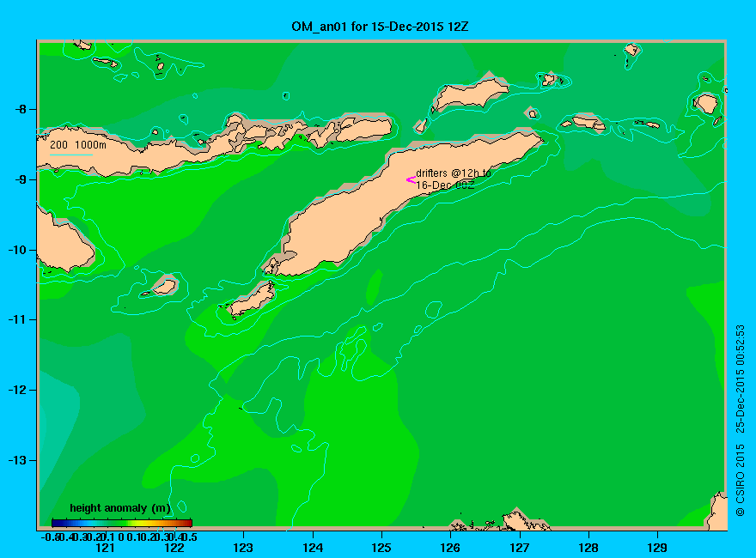Image resolution: width=756 pixels, height=558 pixels.
Task: Click the latitude tick label -8
Action: [x=21, y=109]
